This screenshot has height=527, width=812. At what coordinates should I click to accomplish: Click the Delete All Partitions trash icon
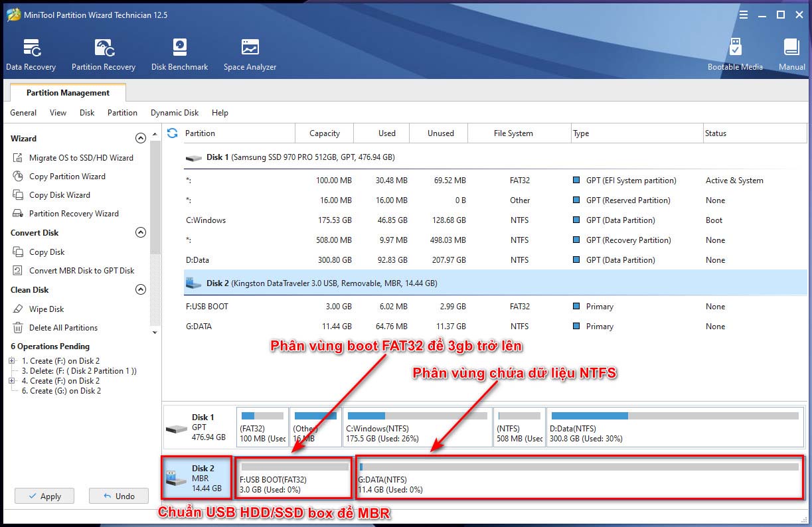click(18, 328)
